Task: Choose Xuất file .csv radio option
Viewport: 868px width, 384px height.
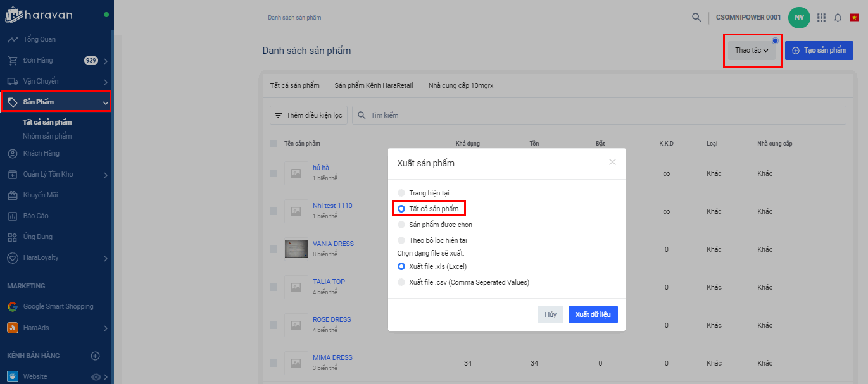Action: tap(401, 282)
